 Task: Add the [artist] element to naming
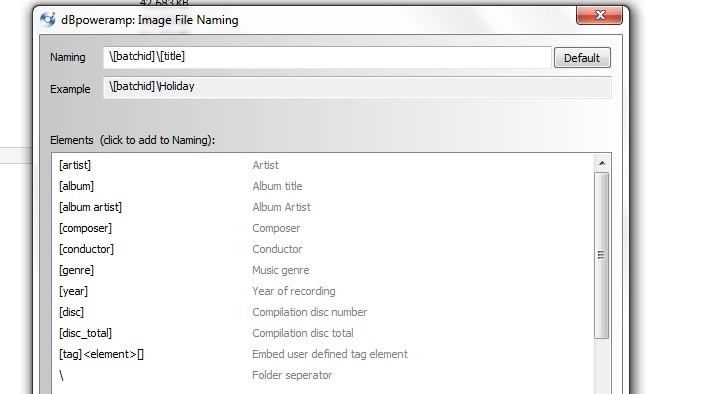[75, 165]
